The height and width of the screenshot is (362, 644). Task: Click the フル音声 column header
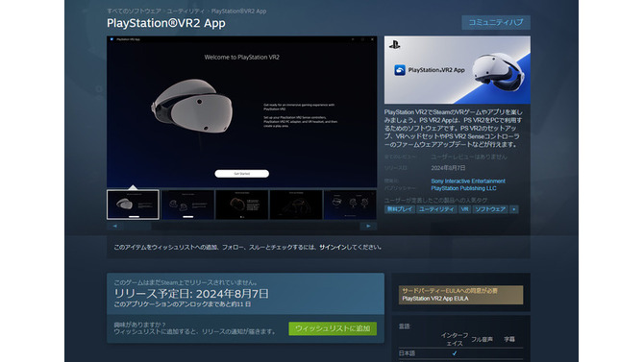tap(482, 339)
